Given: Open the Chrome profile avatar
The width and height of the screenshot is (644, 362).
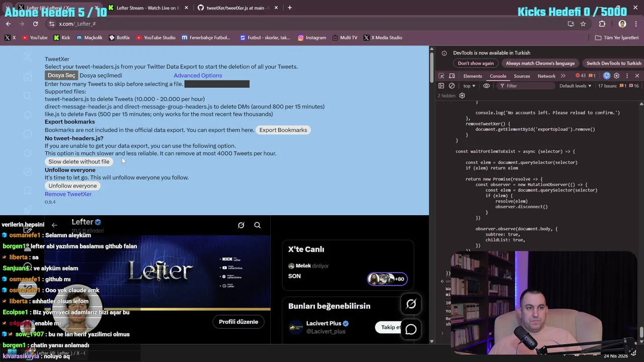Looking at the screenshot, I should click(x=622, y=24).
